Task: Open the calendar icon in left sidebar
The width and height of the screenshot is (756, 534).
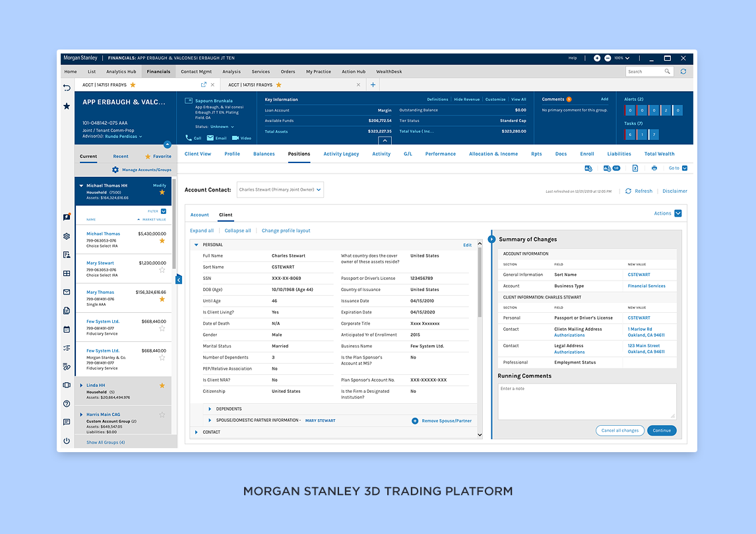Action: tap(67, 329)
